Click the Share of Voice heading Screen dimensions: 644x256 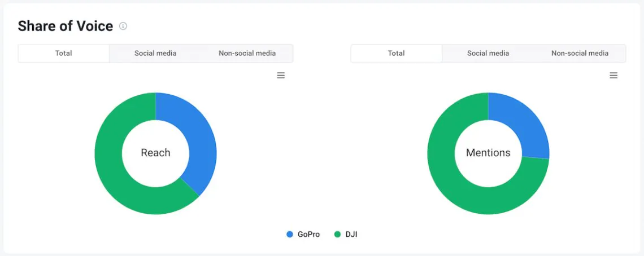(x=66, y=26)
